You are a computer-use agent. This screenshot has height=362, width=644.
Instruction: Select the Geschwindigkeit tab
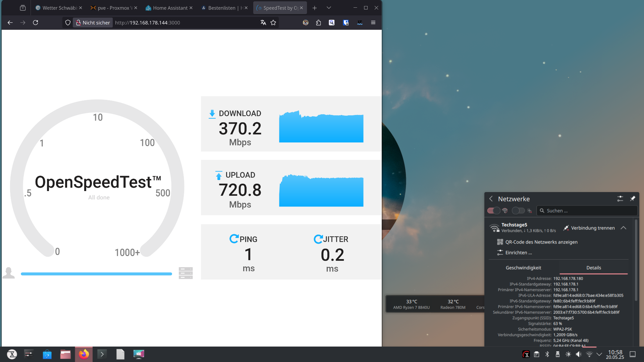tap(523, 268)
